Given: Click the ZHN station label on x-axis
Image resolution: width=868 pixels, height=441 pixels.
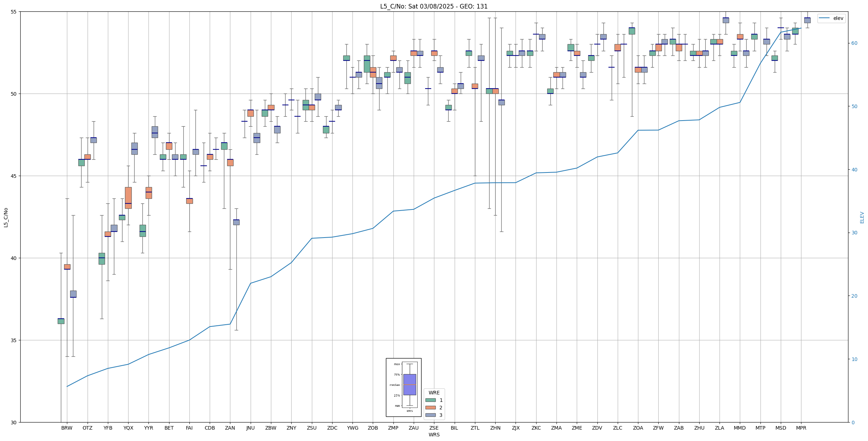Looking at the screenshot, I should (x=495, y=428).
